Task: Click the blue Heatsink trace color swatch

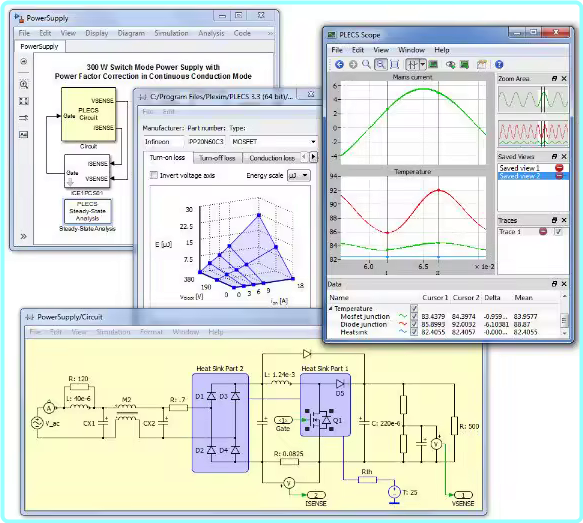Action: 403,332
